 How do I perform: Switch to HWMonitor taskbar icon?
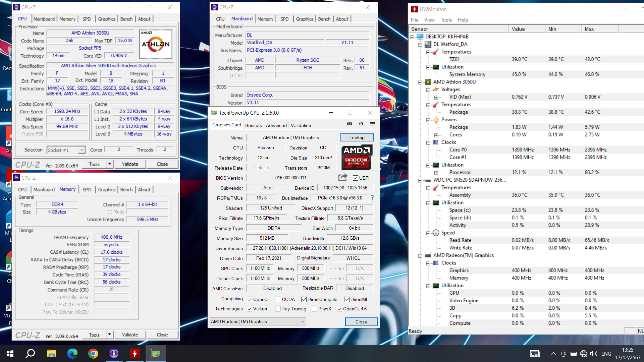(135, 354)
